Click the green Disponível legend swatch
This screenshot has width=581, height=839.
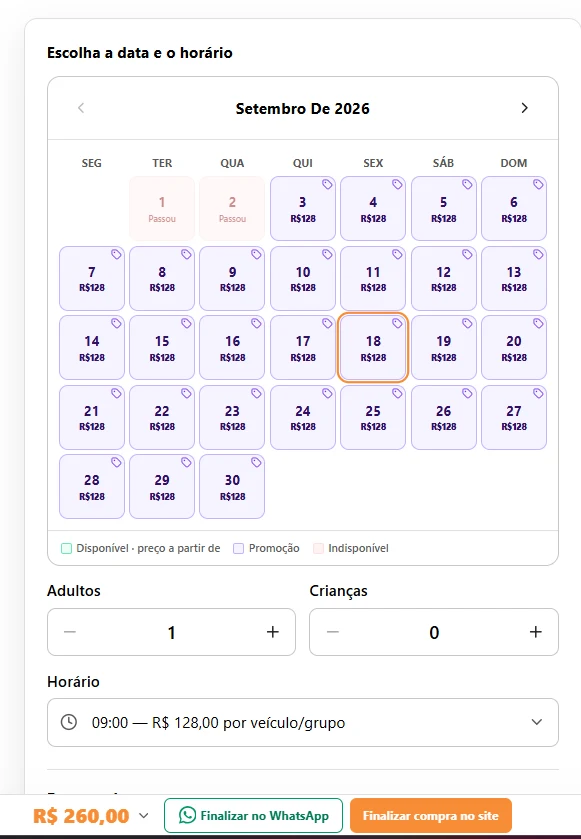[x=66, y=548]
